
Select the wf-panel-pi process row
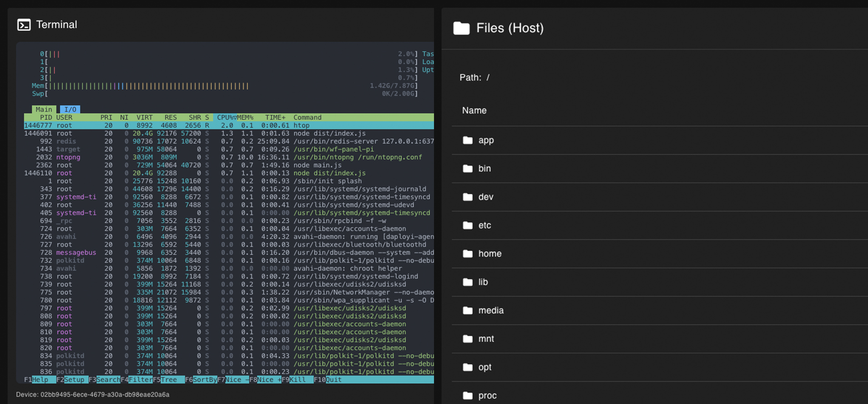pyautogui.click(x=229, y=149)
